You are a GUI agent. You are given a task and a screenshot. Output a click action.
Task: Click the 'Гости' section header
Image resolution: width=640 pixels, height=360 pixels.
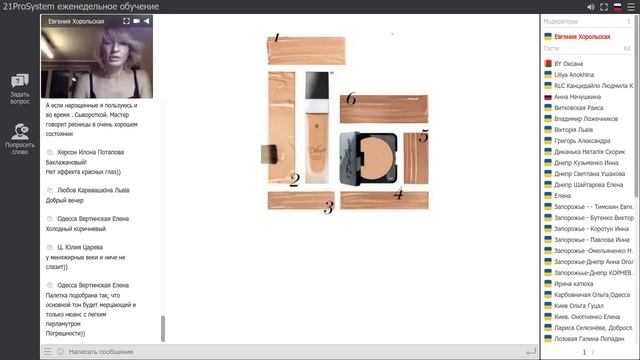(551, 48)
